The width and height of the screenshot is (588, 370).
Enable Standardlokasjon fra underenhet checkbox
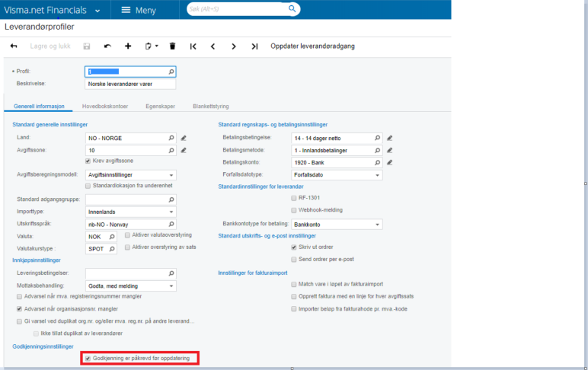tap(88, 186)
